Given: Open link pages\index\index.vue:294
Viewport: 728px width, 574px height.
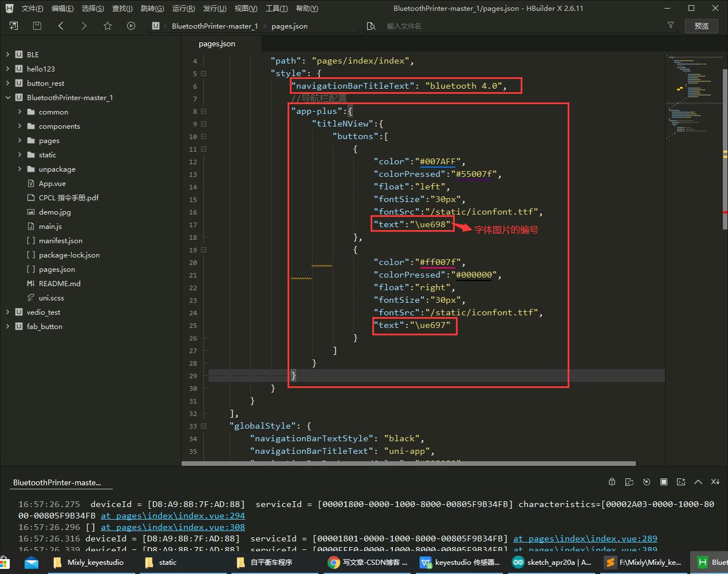Looking at the screenshot, I should pos(173,516).
